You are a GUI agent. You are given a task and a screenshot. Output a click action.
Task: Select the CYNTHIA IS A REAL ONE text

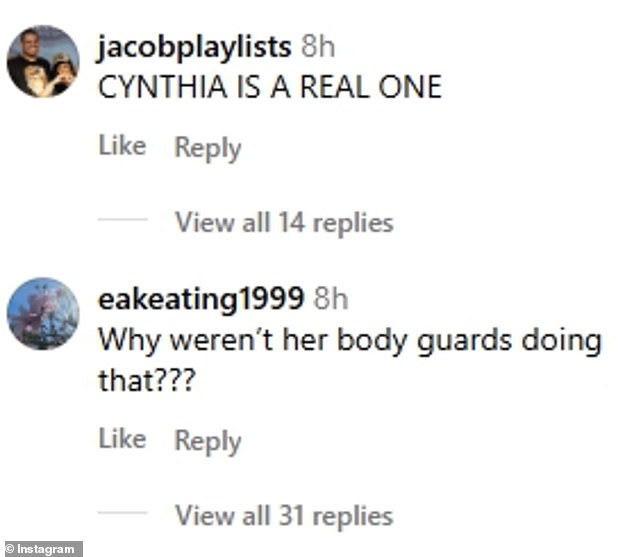(270, 87)
